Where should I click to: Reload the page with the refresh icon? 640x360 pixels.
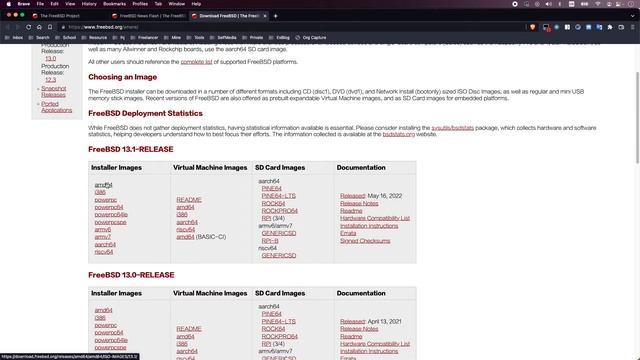(x=29, y=27)
